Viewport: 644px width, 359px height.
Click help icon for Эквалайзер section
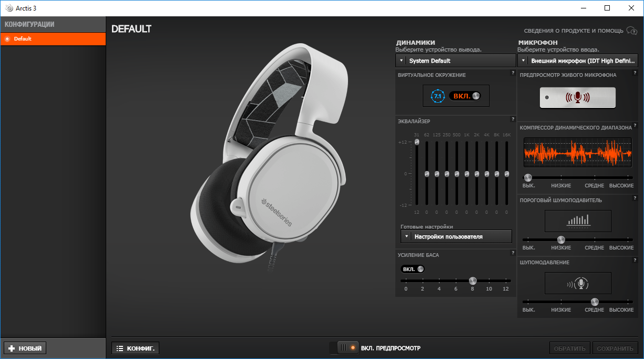point(513,119)
